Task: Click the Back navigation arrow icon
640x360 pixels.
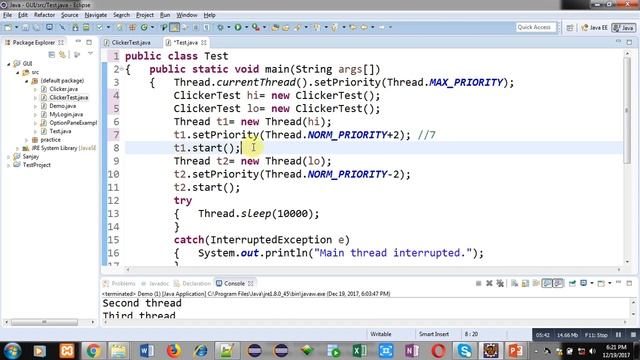Action: point(363,27)
